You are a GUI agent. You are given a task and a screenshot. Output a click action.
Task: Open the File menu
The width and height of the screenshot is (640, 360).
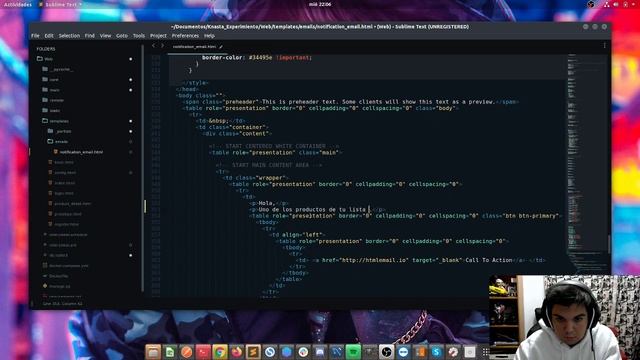36,36
